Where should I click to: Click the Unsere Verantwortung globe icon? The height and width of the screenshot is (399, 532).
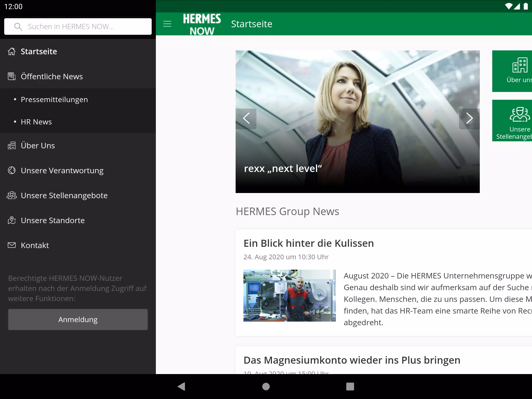click(12, 170)
